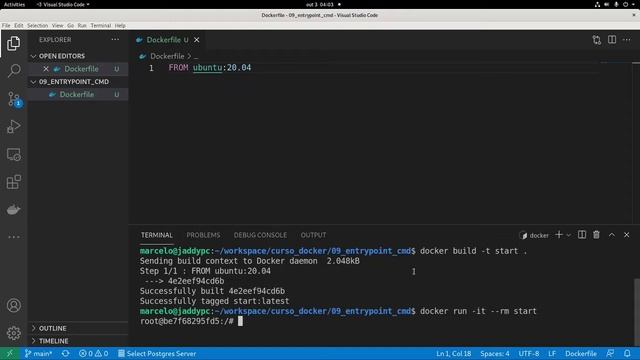Image resolution: width=640 pixels, height=360 pixels.
Task: Split the editor to the right
Action: coord(612,40)
